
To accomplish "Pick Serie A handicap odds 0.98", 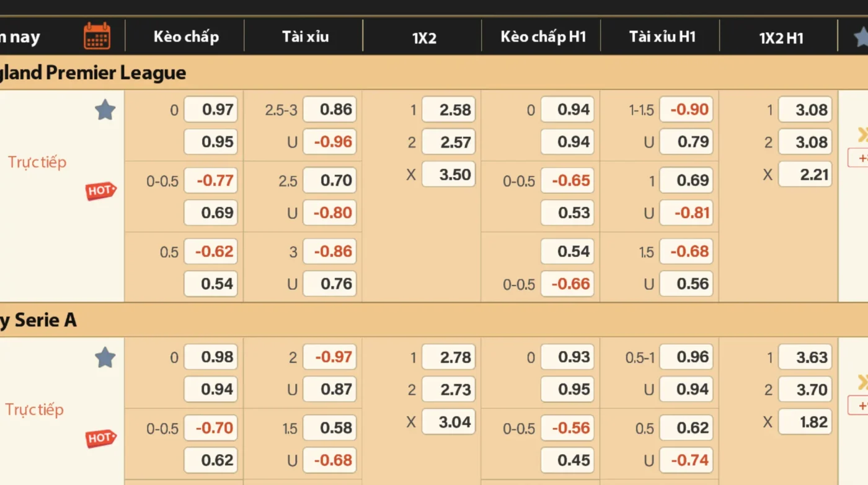I will click(x=211, y=357).
